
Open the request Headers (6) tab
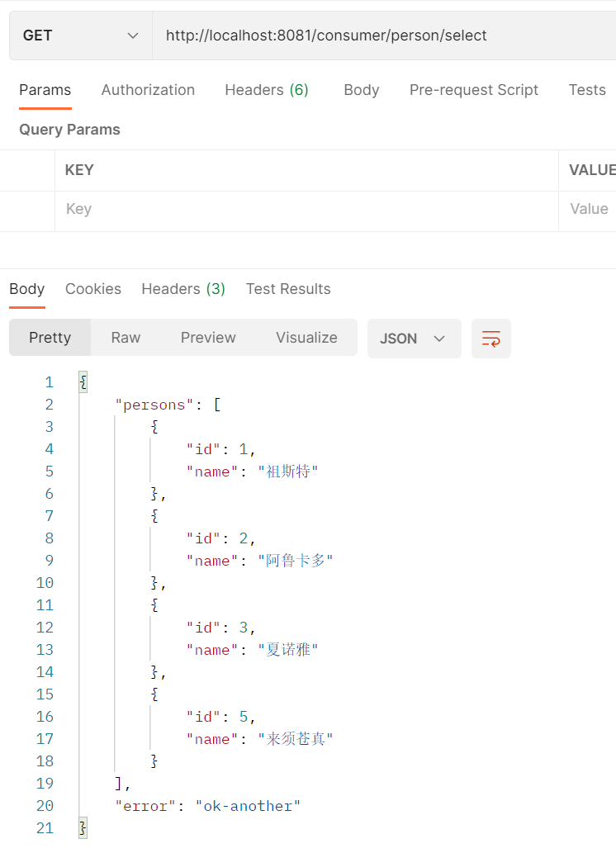pos(267,90)
